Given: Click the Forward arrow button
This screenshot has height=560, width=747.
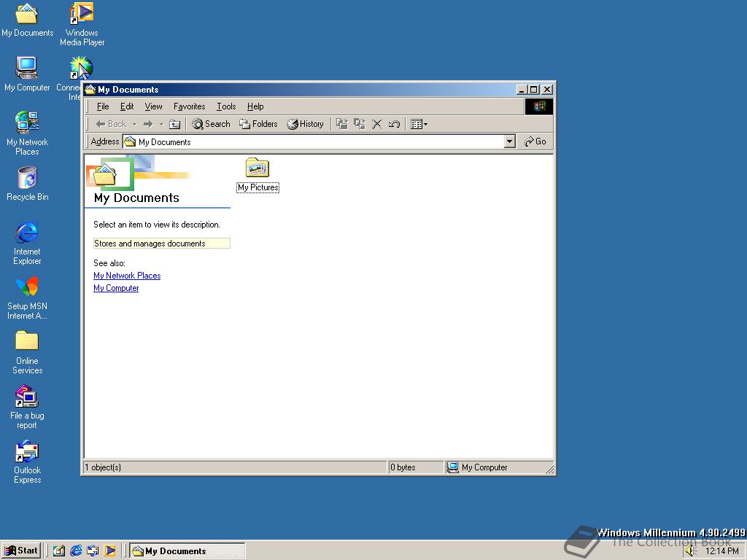Looking at the screenshot, I should [148, 124].
